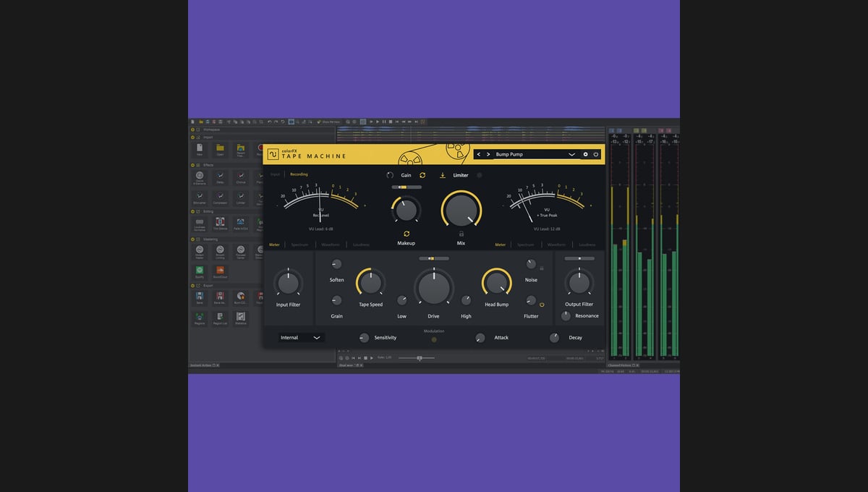868x492 pixels.
Task: Click the Noise knob
Action: (531, 265)
